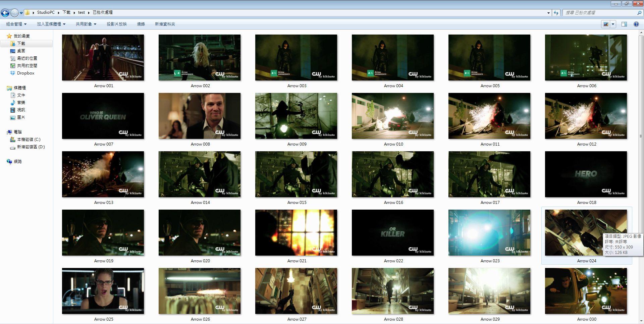Click the change view icon
The image size is (644, 324).
tap(606, 24)
